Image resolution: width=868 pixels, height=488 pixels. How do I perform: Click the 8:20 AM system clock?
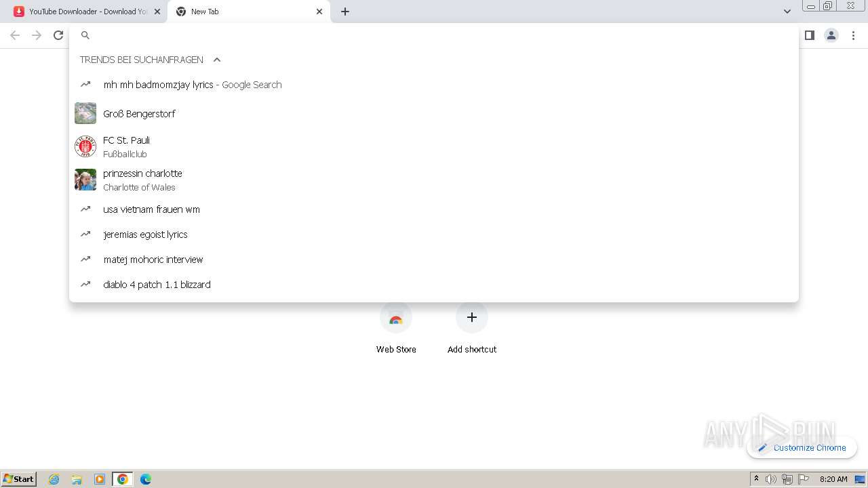[x=833, y=479]
